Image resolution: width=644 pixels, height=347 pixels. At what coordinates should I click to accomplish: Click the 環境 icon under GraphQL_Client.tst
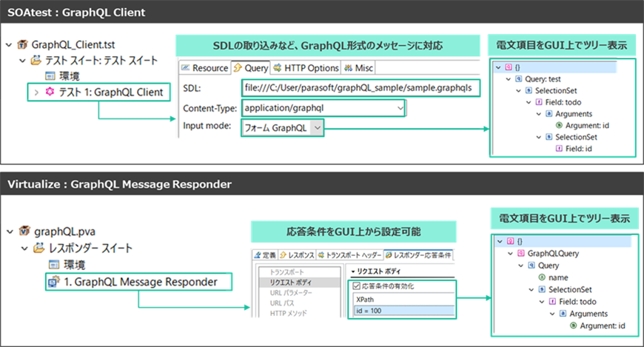[x=50, y=75]
